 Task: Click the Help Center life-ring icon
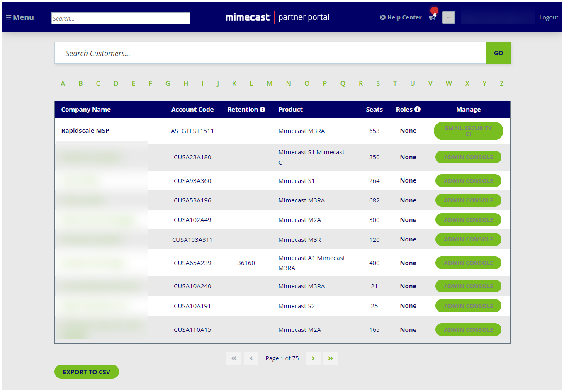pos(382,17)
